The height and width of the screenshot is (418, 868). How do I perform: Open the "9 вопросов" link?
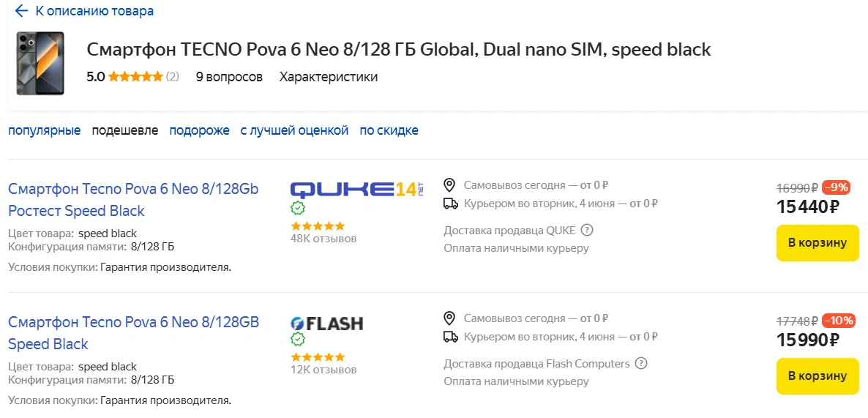[229, 77]
